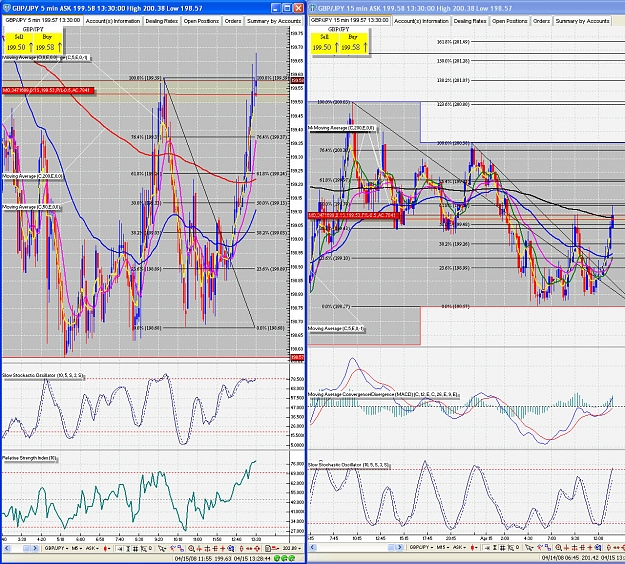The height and width of the screenshot is (564, 625).
Task: Click the scroll-right arrow in the 15 min chart scrollbar
Action: 399,547
